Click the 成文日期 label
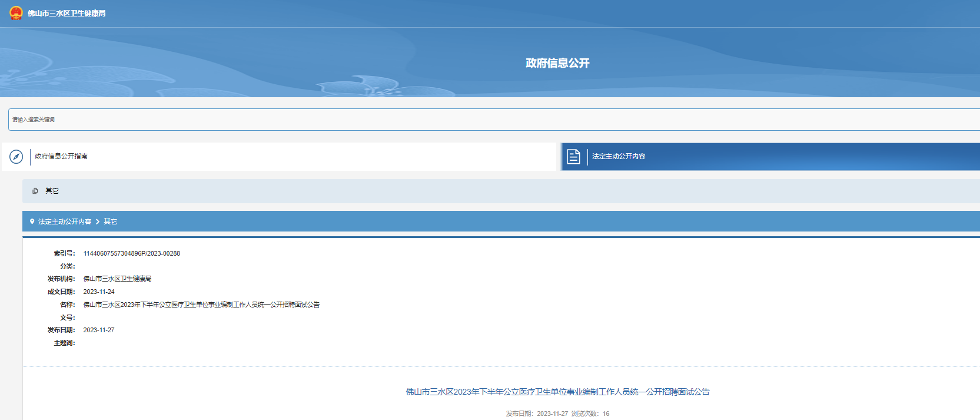Image resolution: width=980 pixels, height=420 pixels. [61, 292]
